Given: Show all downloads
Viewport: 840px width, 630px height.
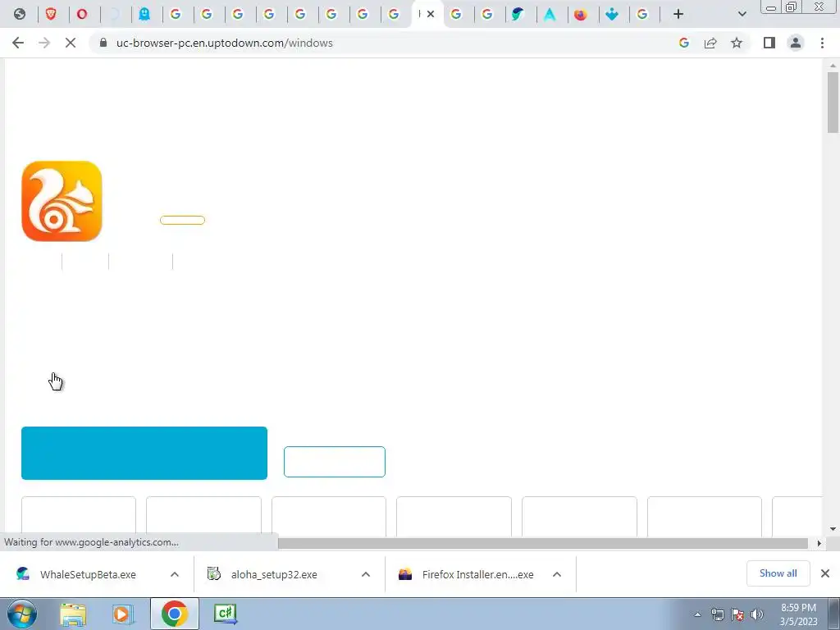Looking at the screenshot, I should [778, 573].
